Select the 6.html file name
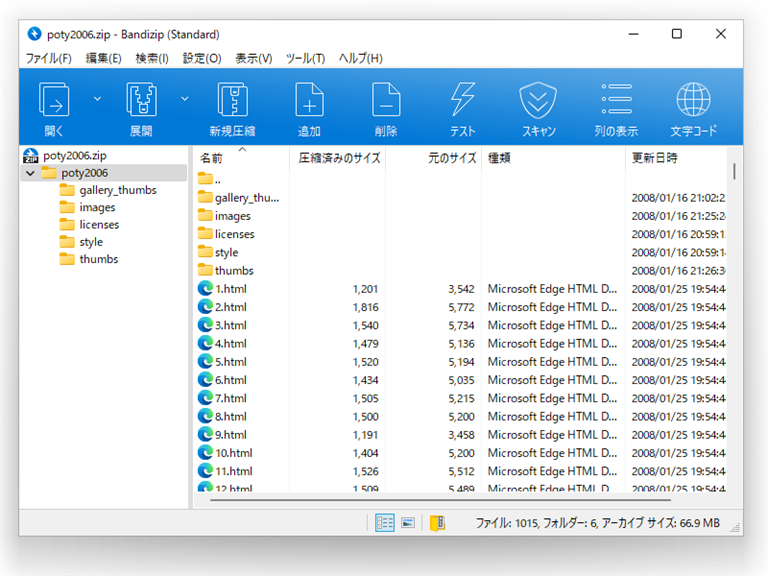 pos(231,380)
